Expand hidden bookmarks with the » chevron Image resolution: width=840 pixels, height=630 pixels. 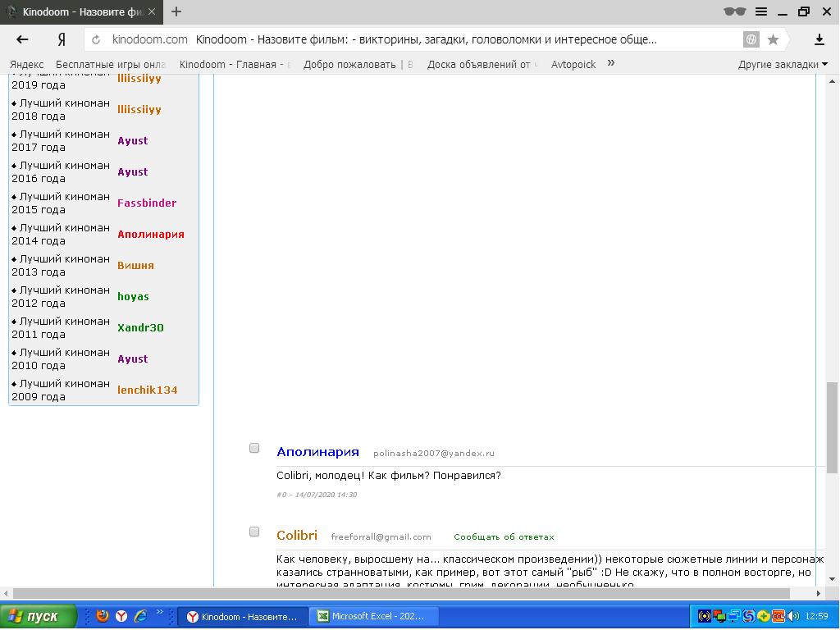click(x=611, y=63)
